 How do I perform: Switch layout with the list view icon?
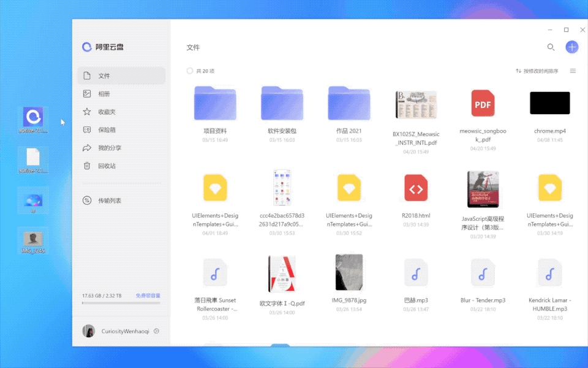click(x=573, y=71)
